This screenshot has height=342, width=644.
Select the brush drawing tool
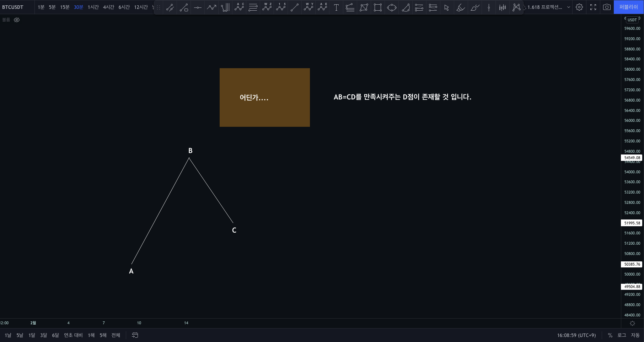(474, 7)
